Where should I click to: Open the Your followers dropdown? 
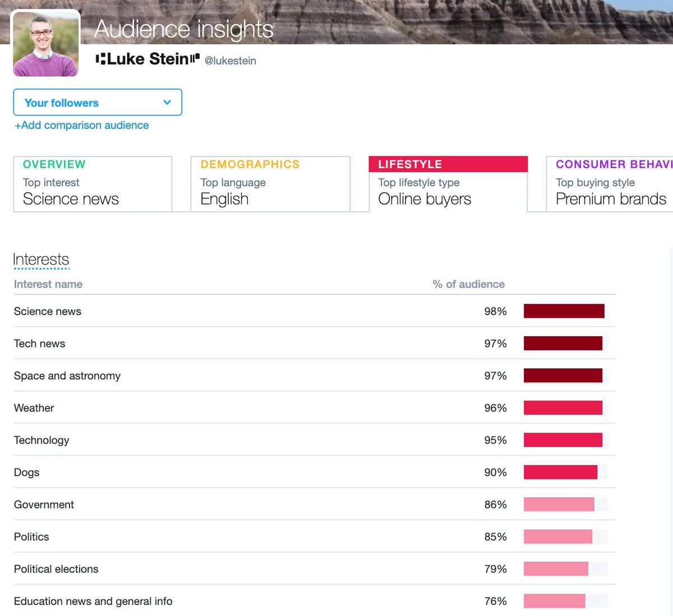coord(97,103)
